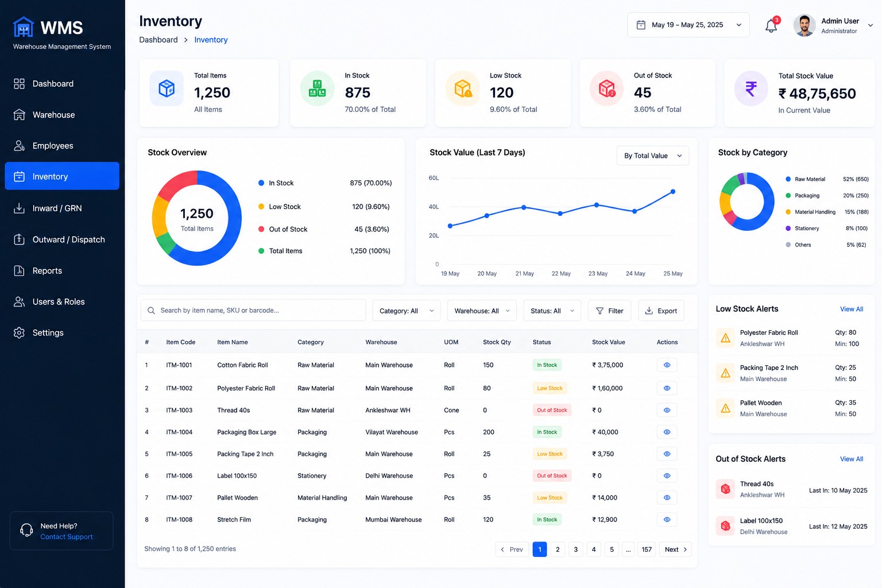View details of Packaging Box Large row
This screenshot has width=882, height=588.
pyautogui.click(x=667, y=432)
